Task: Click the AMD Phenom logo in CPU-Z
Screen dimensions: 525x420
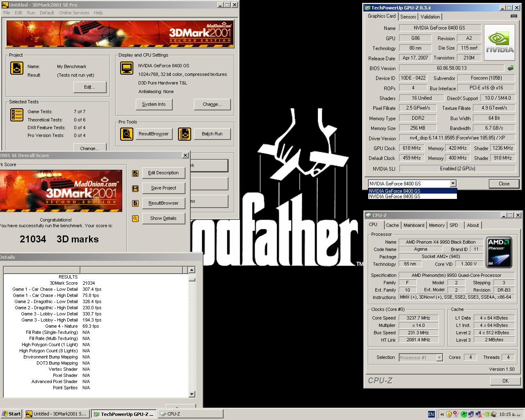Action: (x=498, y=251)
